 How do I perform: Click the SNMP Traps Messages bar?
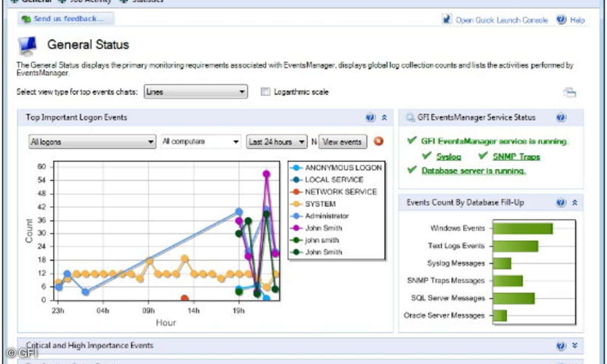tap(508, 281)
